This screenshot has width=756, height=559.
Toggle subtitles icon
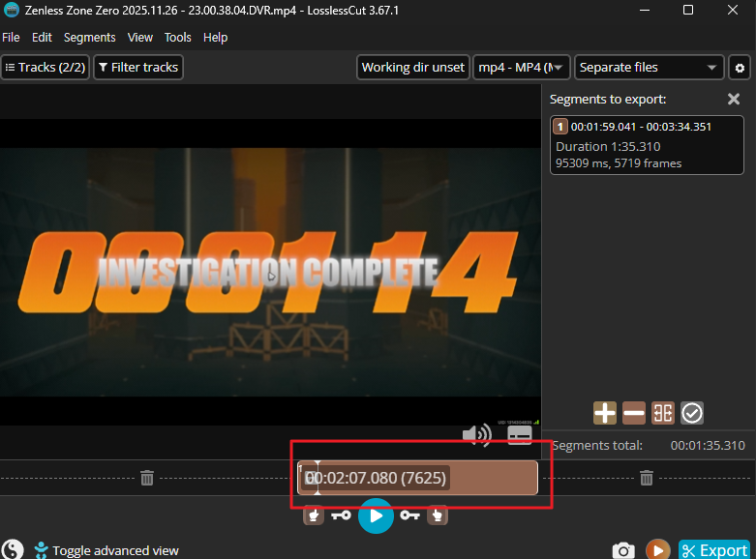point(520,435)
